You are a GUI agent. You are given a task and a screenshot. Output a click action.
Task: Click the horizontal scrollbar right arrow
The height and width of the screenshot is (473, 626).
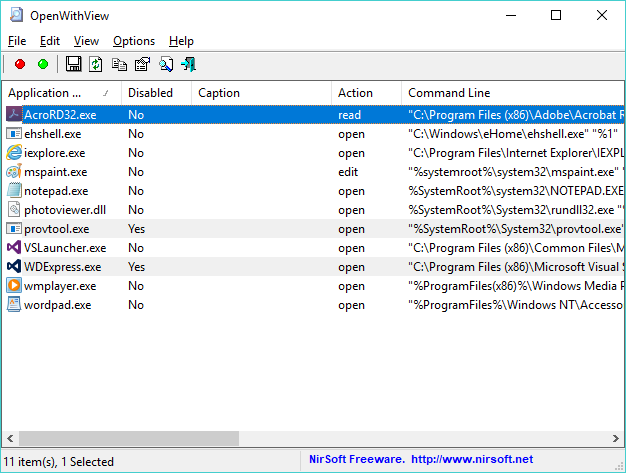[616, 438]
